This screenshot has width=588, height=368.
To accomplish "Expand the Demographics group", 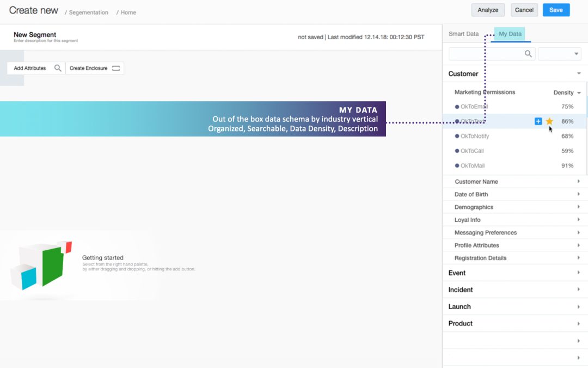I will coord(514,207).
